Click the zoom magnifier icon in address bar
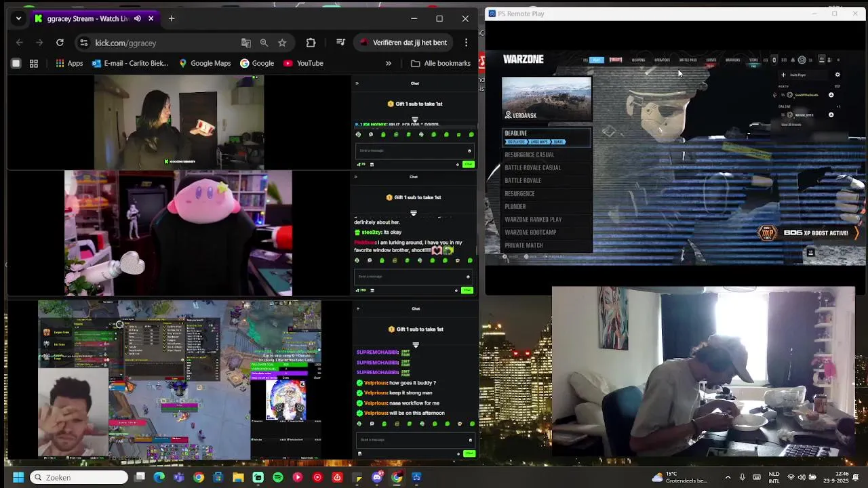The width and height of the screenshot is (868, 488). click(x=264, y=43)
